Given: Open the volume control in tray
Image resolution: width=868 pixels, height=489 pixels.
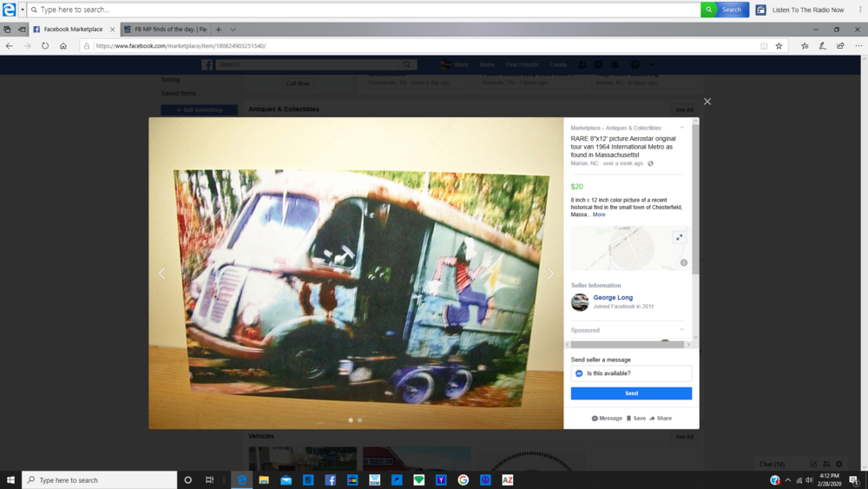Looking at the screenshot, I should [809, 479].
